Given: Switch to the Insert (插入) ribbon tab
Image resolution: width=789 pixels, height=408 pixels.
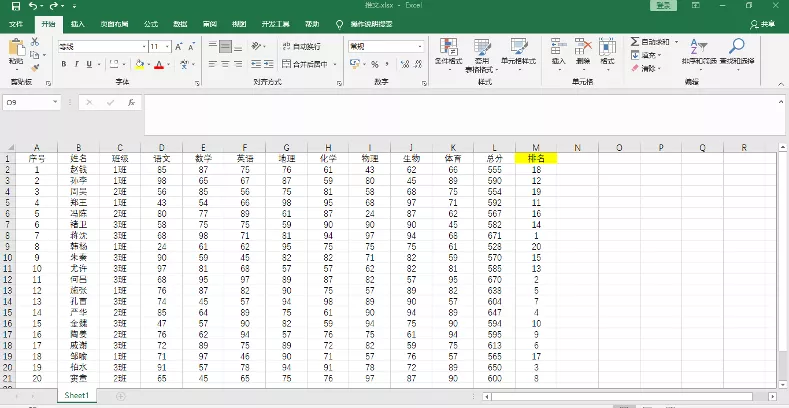Looking at the screenshot, I should pos(78,23).
